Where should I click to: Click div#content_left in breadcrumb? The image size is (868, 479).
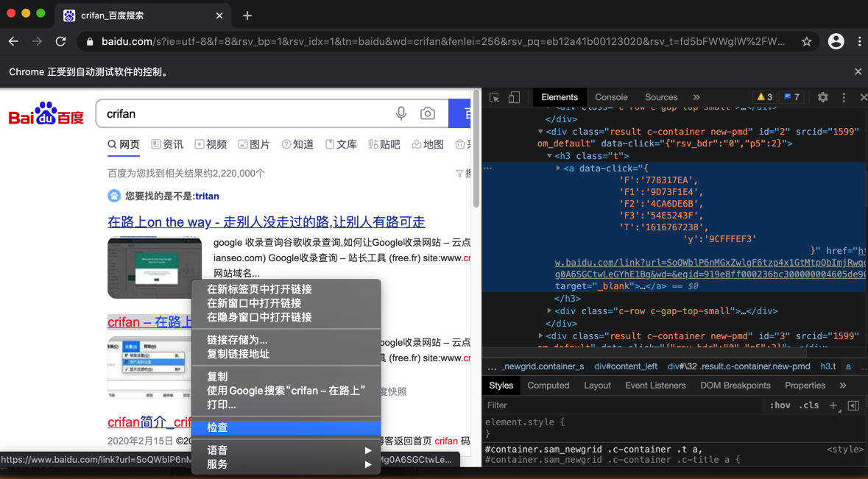tap(626, 366)
